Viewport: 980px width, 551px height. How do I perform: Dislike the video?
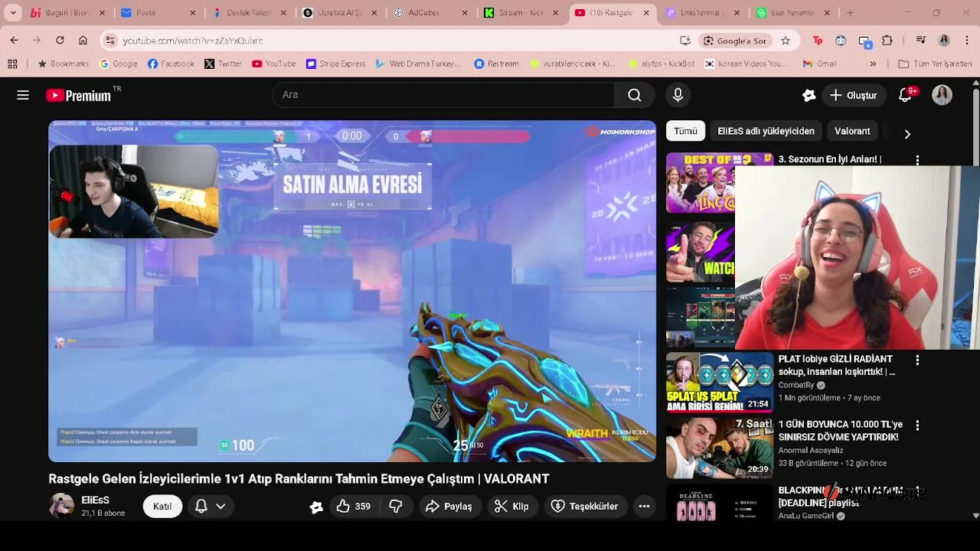[x=396, y=507]
